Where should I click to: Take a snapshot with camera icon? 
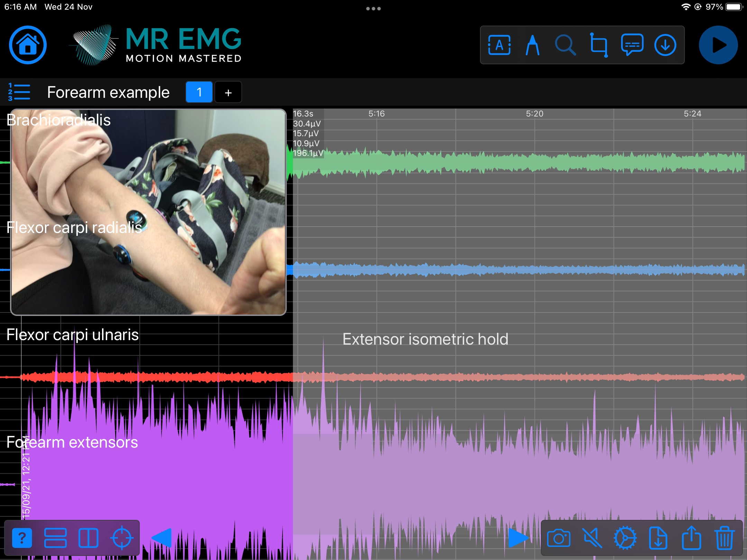pyautogui.click(x=559, y=538)
